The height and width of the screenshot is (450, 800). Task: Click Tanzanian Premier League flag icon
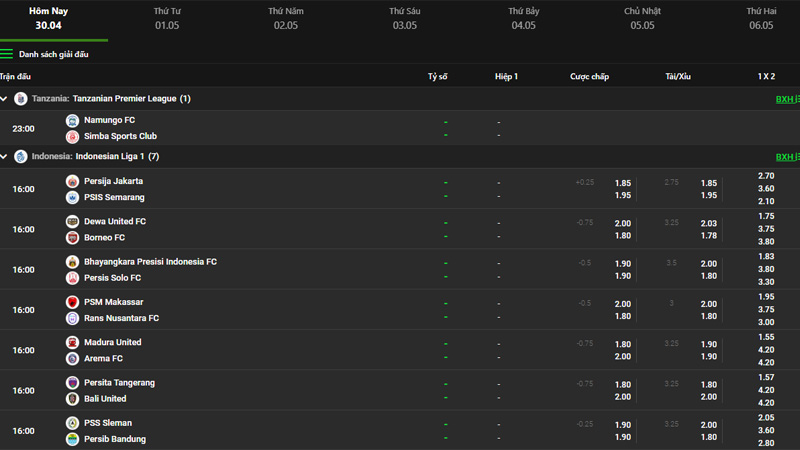pyautogui.click(x=20, y=98)
